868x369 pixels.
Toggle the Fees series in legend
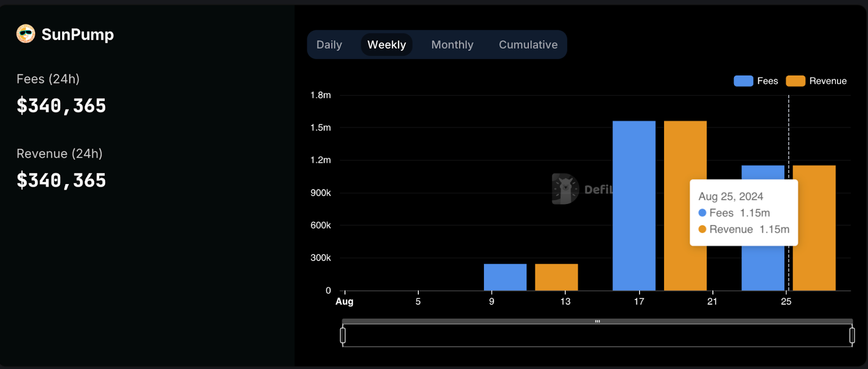756,81
